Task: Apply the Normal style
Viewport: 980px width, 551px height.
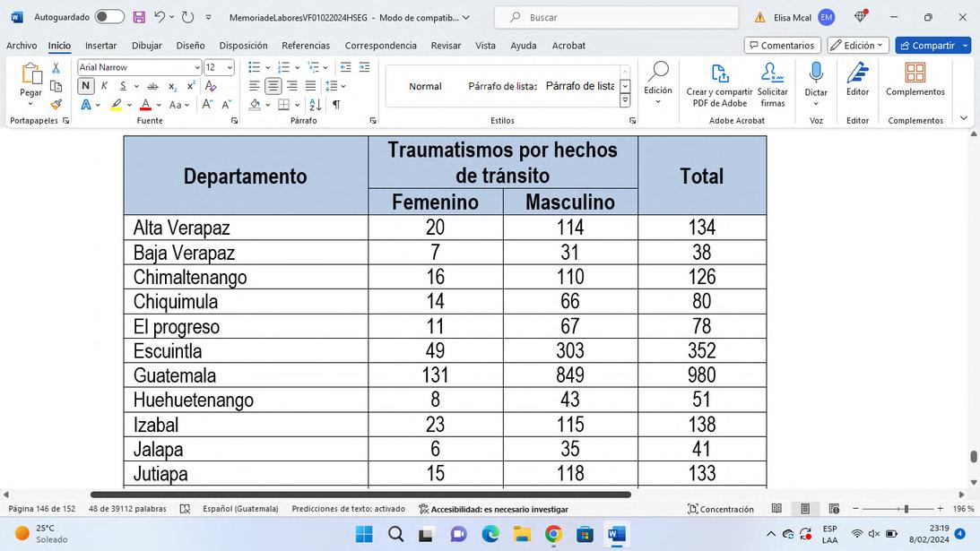Action: pos(425,86)
